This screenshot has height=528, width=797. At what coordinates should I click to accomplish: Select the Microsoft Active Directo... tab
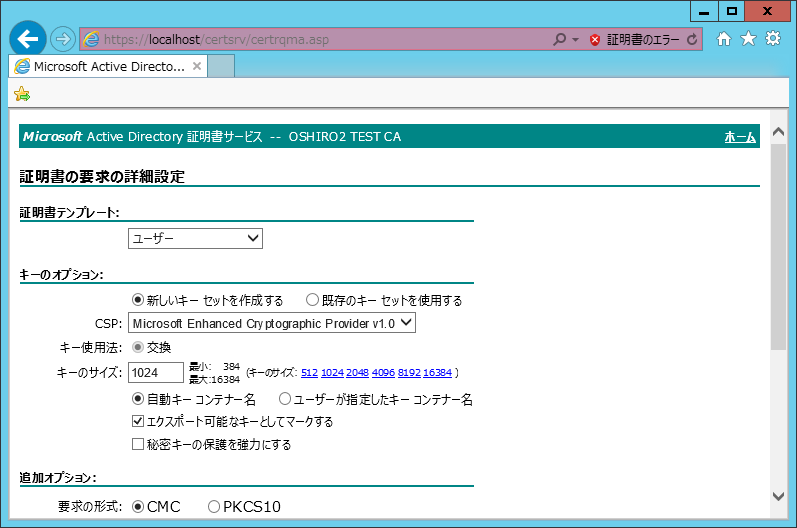[108, 66]
